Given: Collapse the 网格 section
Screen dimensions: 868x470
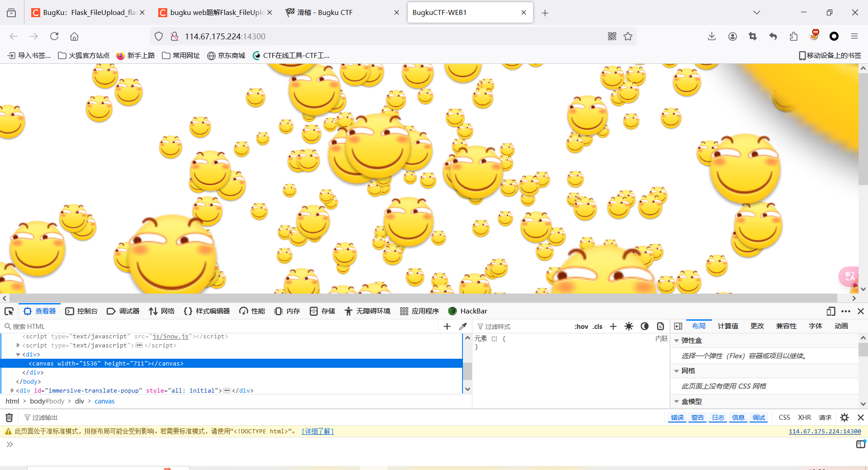Looking at the screenshot, I should [x=677, y=370].
